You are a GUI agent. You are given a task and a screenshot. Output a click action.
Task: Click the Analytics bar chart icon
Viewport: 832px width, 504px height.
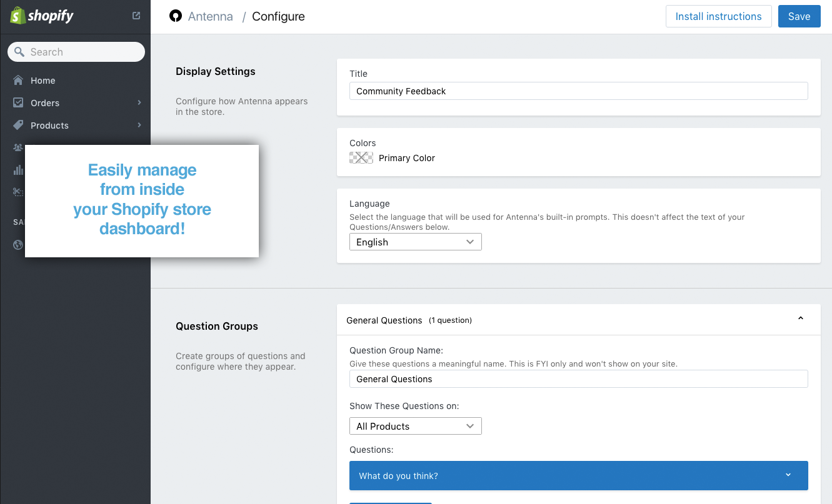point(18,170)
